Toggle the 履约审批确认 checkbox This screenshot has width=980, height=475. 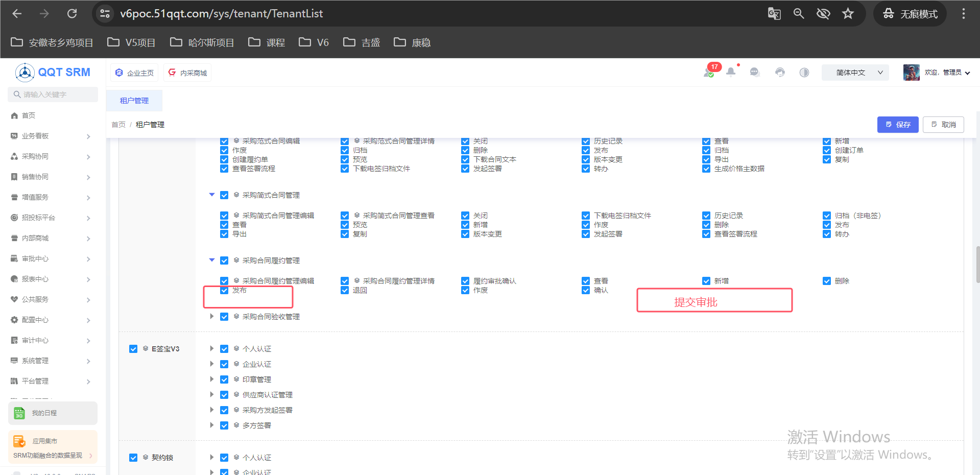(x=465, y=281)
